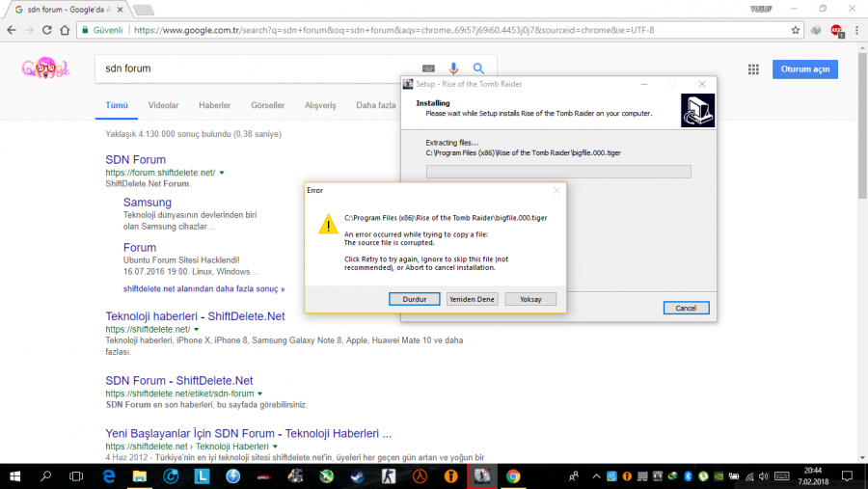Screen dimensions: 868x489
Task: Click the Durdur button in the Error dialog
Action: [414, 299]
